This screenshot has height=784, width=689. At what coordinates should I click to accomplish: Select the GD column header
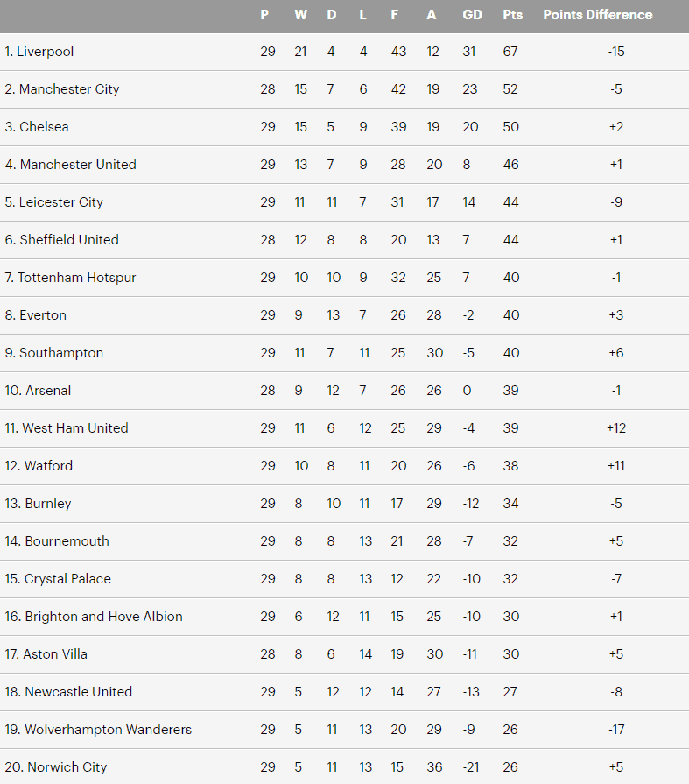pyautogui.click(x=472, y=15)
